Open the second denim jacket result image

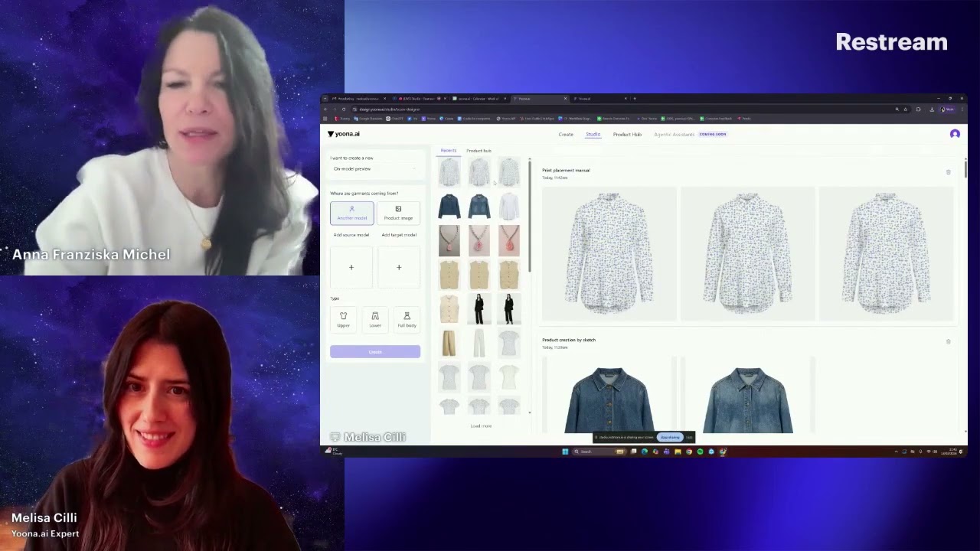(747, 396)
